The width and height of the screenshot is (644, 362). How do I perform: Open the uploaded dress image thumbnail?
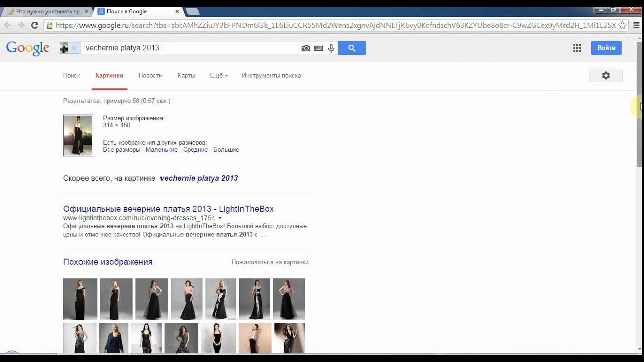click(78, 135)
